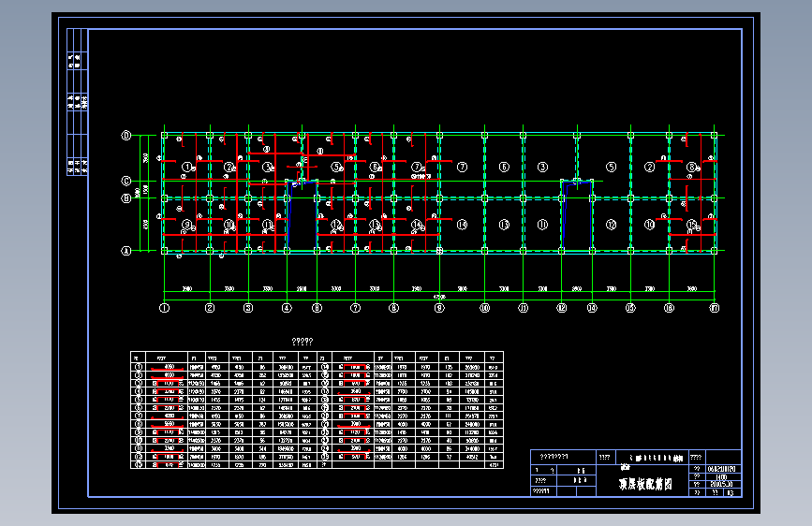This screenshot has height=526, width=812.
Task: Pick axis bubble A at bottom-left
Action: pos(125,251)
